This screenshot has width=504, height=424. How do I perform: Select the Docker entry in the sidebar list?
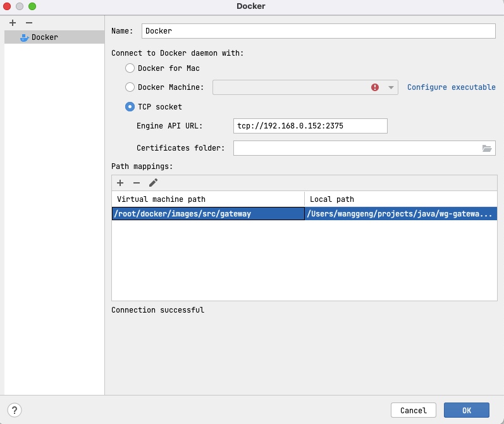[54, 37]
